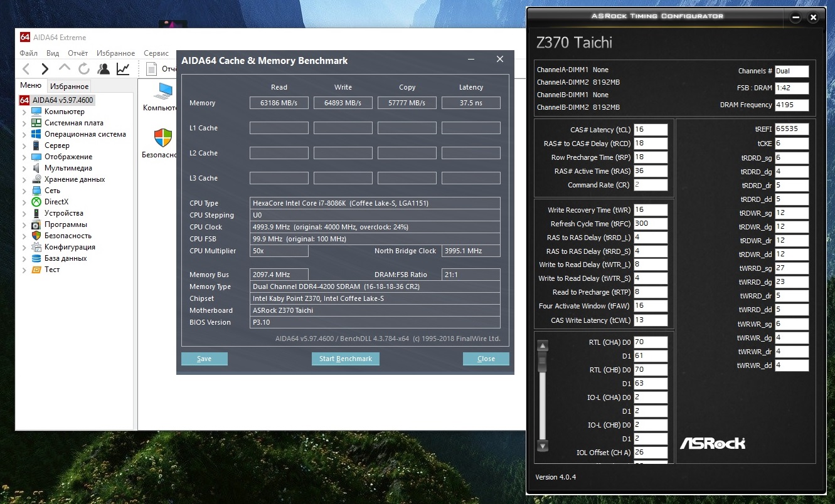The width and height of the screenshot is (835, 504).
Task: Expand the Системная плата node
Action: [x=24, y=123]
